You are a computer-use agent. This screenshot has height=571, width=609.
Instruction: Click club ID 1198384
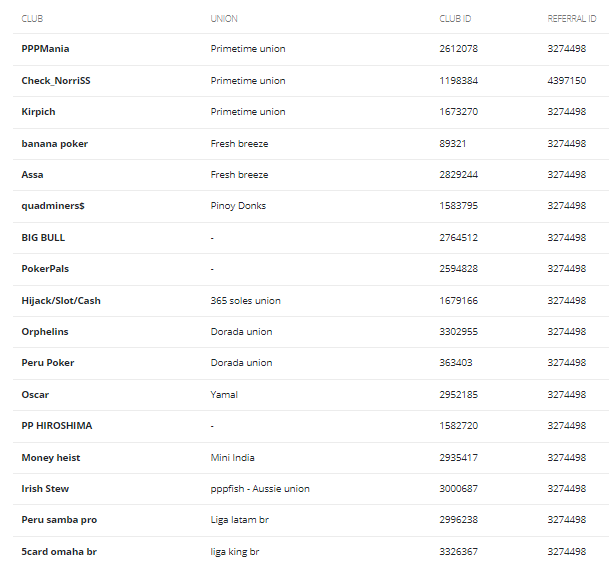coord(459,81)
